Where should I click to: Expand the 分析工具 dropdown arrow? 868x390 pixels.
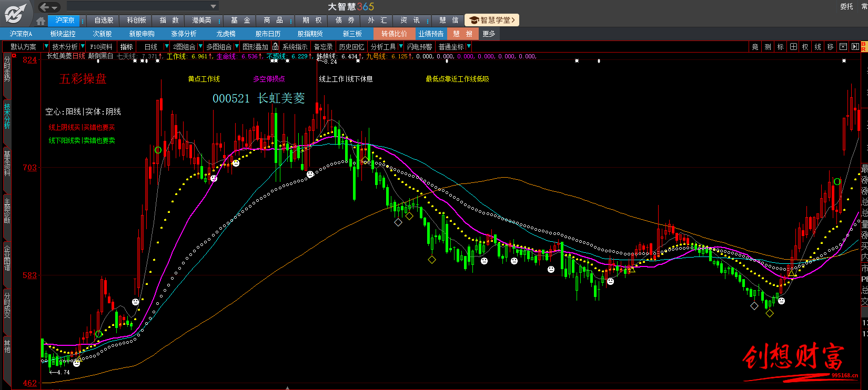coord(401,47)
